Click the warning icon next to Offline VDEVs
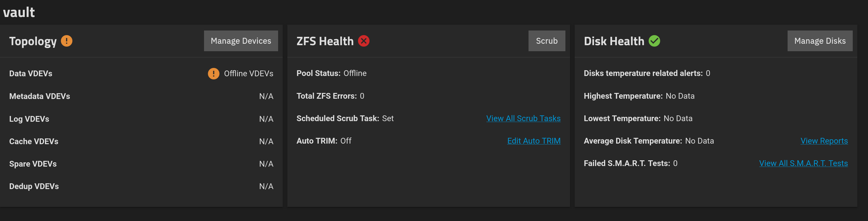Screen dimensions: 868x221 click(213, 73)
